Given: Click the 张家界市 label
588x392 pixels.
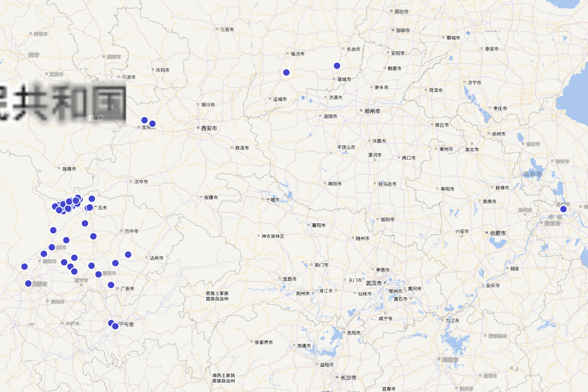Looking at the screenshot, I should [264, 342].
